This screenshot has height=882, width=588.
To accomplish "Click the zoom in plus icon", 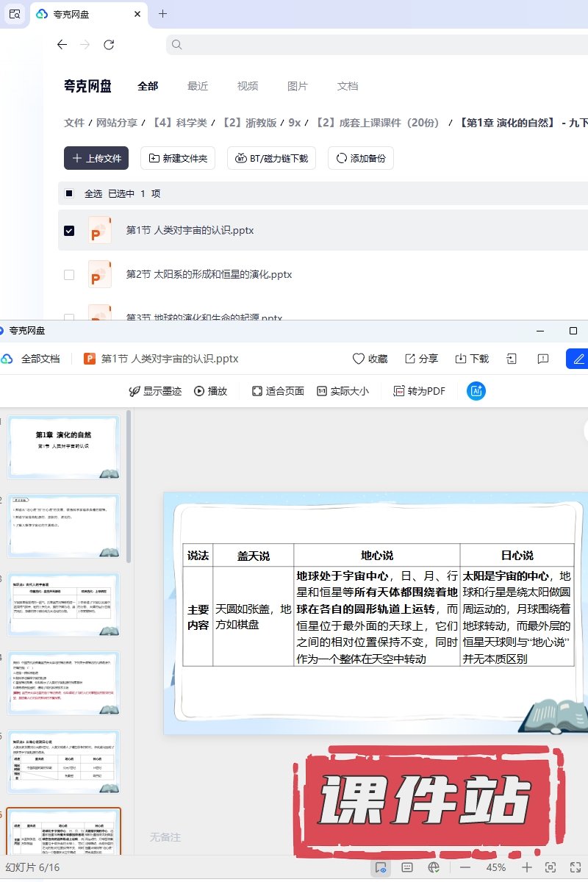I will tap(527, 867).
